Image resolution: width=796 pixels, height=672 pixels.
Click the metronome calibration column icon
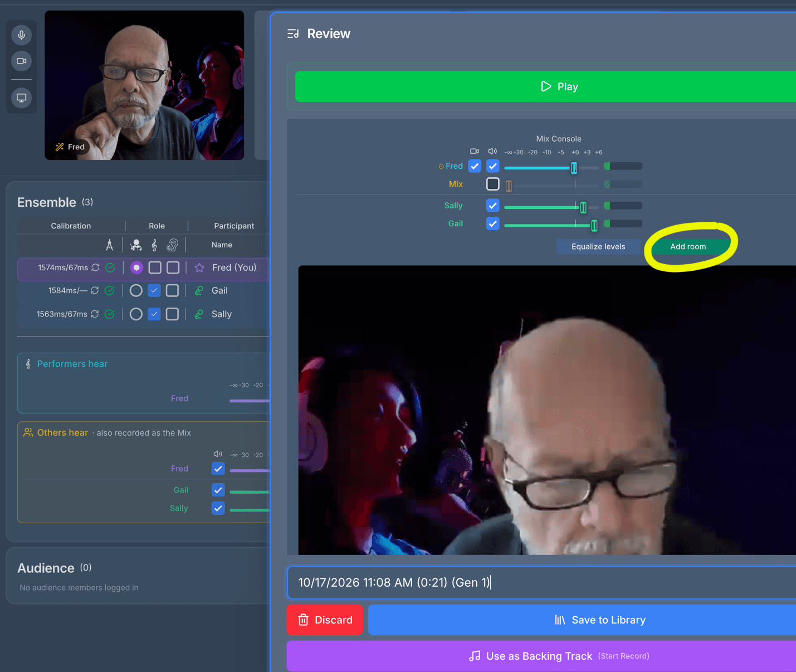click(110, 245)
